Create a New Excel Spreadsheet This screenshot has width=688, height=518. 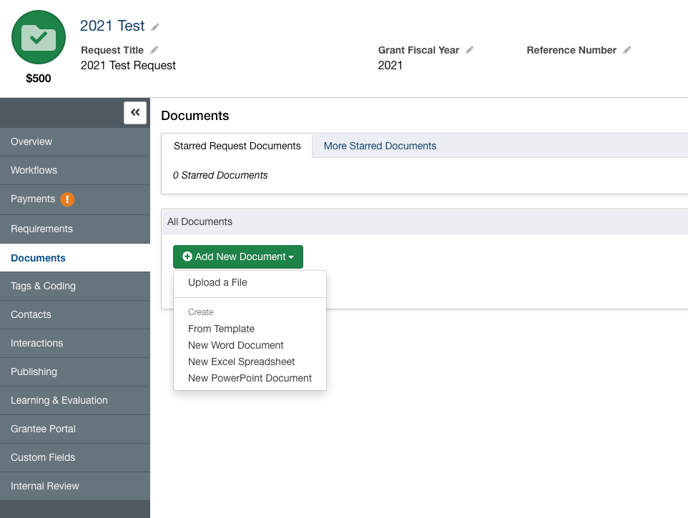250,361
